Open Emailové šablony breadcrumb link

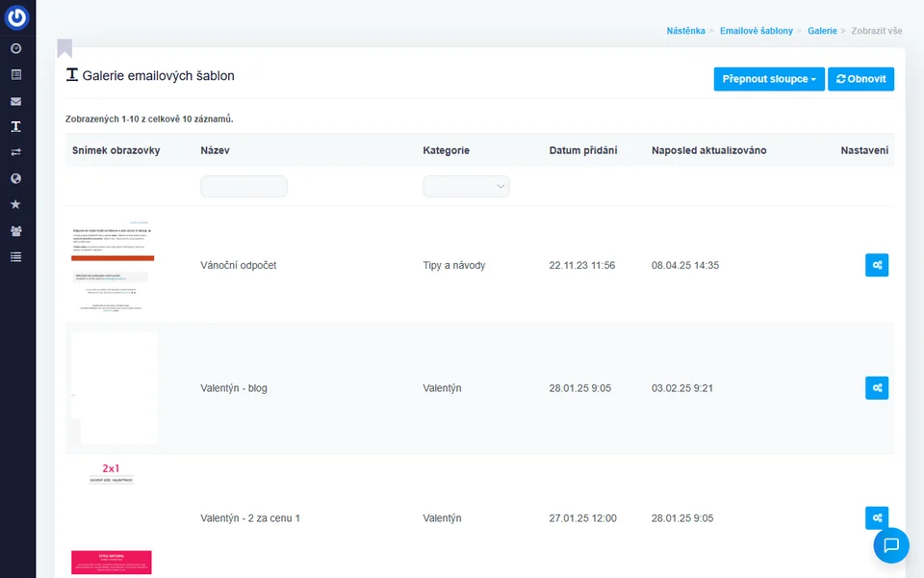(x=756, y=31)
